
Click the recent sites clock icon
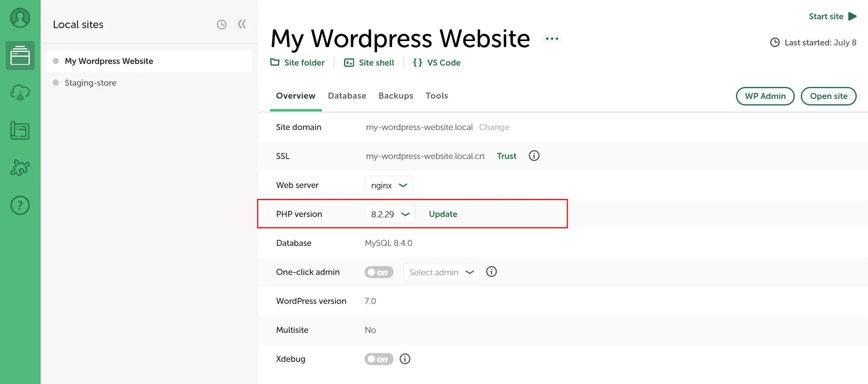(x=222, y=25)
